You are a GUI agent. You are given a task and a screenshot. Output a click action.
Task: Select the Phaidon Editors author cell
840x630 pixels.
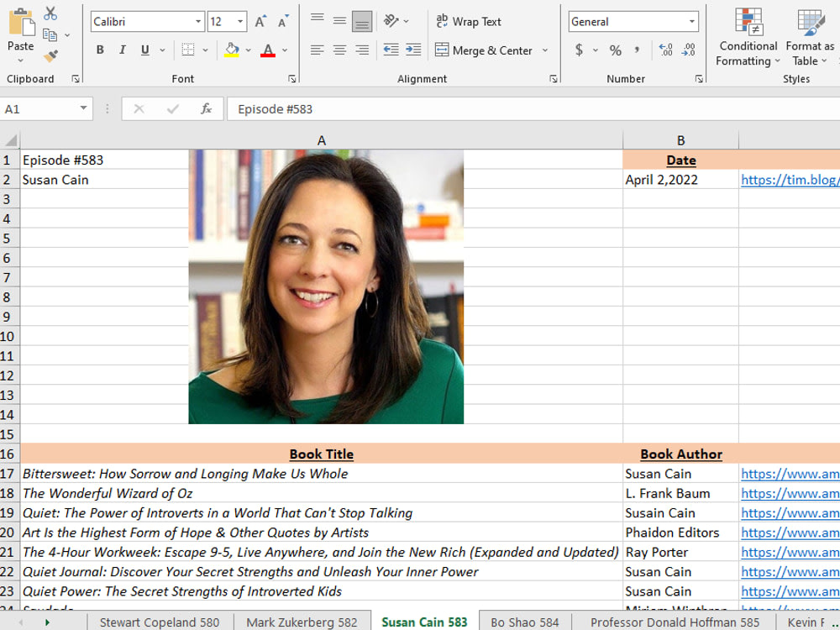pyautogui.click(x=680, y=533)
